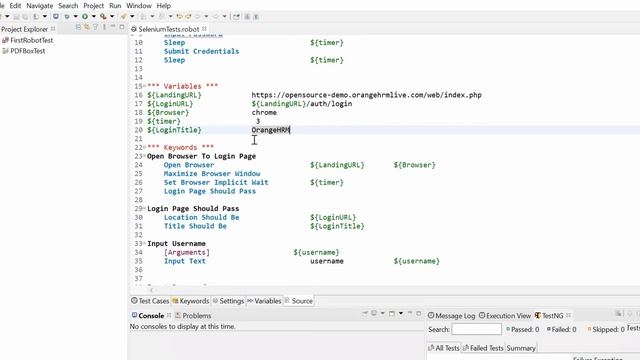Select PDFBoxTest in Project Explorer
640x360 pixels.
coord(27,51)
